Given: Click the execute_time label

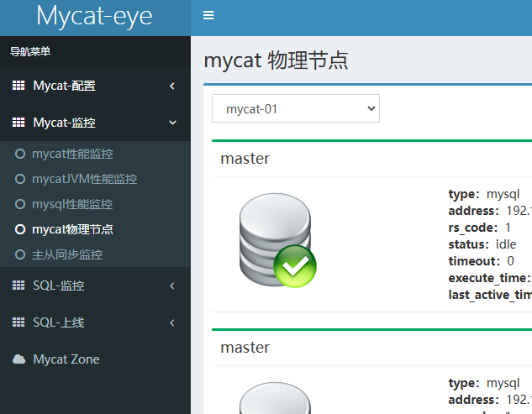Looking at the screenshot, I should tap(490, 278).
